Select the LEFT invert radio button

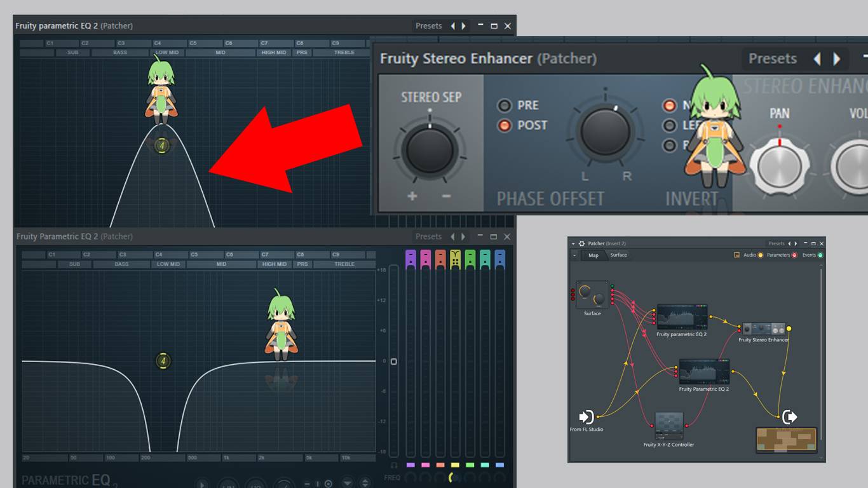point(670,125)
